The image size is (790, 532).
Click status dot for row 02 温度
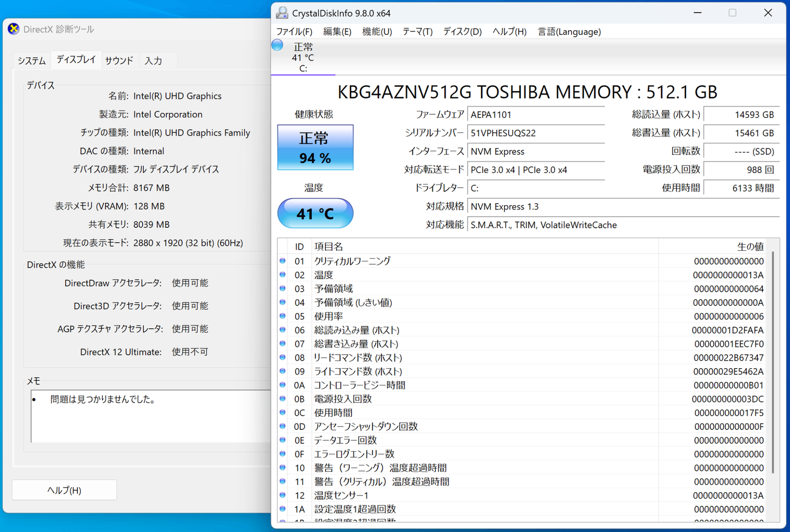tap(283, 274)
